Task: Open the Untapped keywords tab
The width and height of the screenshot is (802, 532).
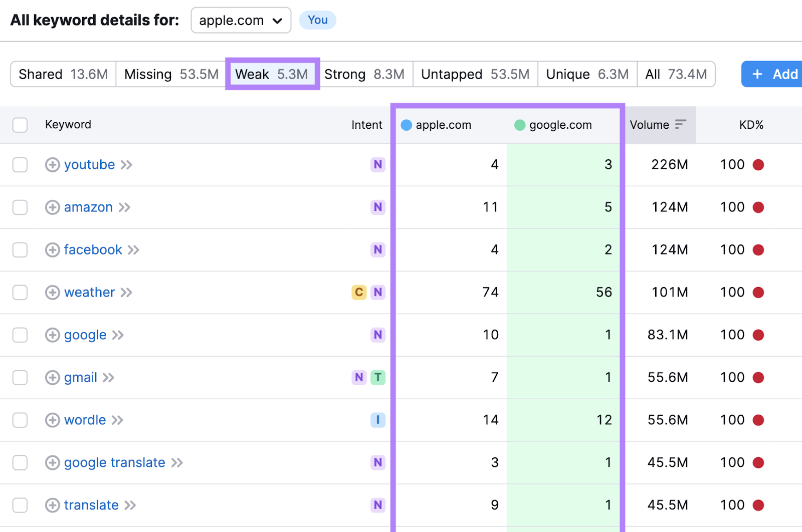Action: tap(474, 74)
